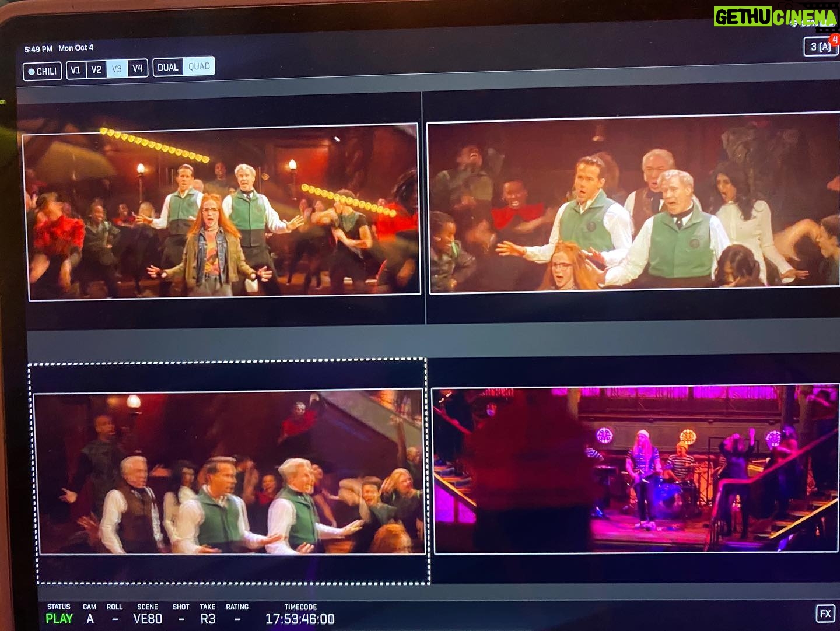
Task: Toggle the CHILI record indicator button
Action: click(x=43, y=71)
